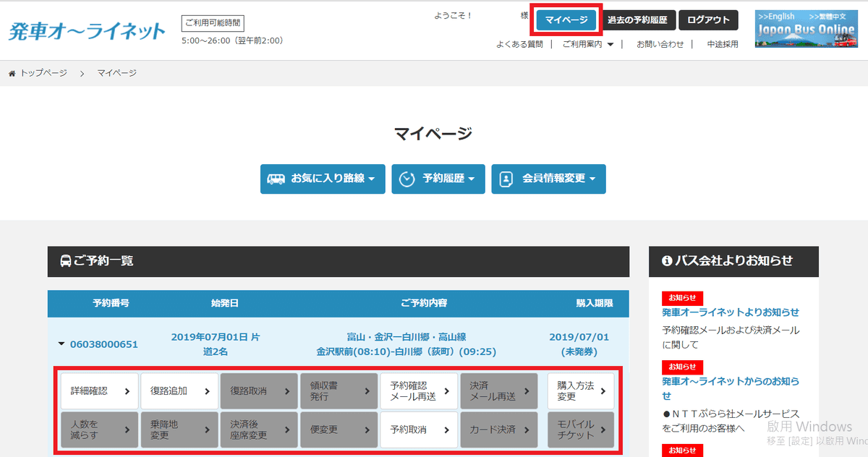Open the 予約履歴 dropdown
Image resolution: width=868 pixels, height=457 pixels.
tap(438, 179)
